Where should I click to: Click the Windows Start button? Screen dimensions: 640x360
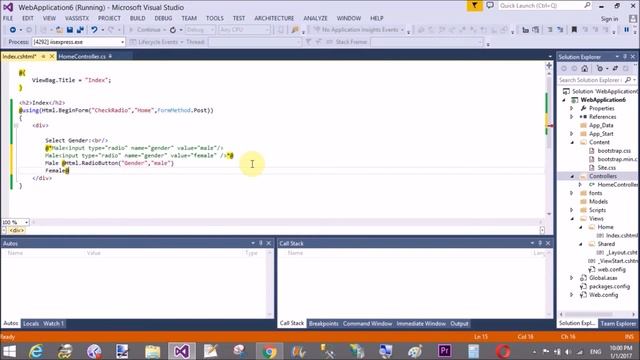[9, 351]
